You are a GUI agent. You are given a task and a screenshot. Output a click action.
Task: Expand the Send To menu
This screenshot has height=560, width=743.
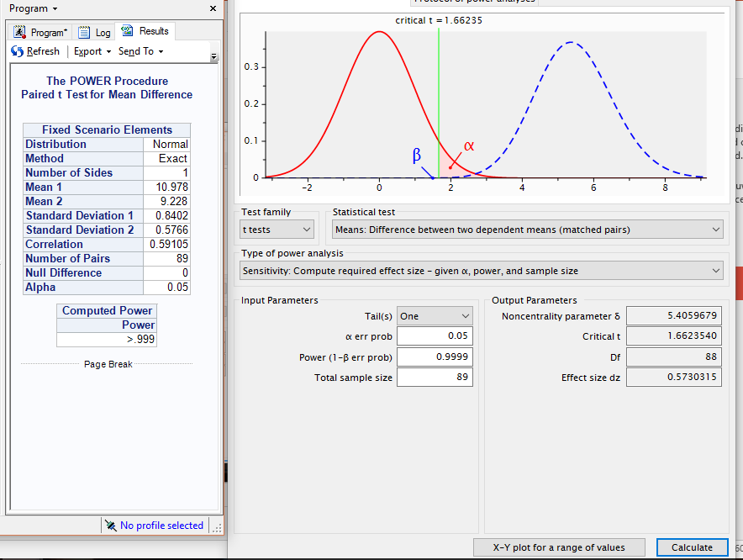click(x=140, y=51)
